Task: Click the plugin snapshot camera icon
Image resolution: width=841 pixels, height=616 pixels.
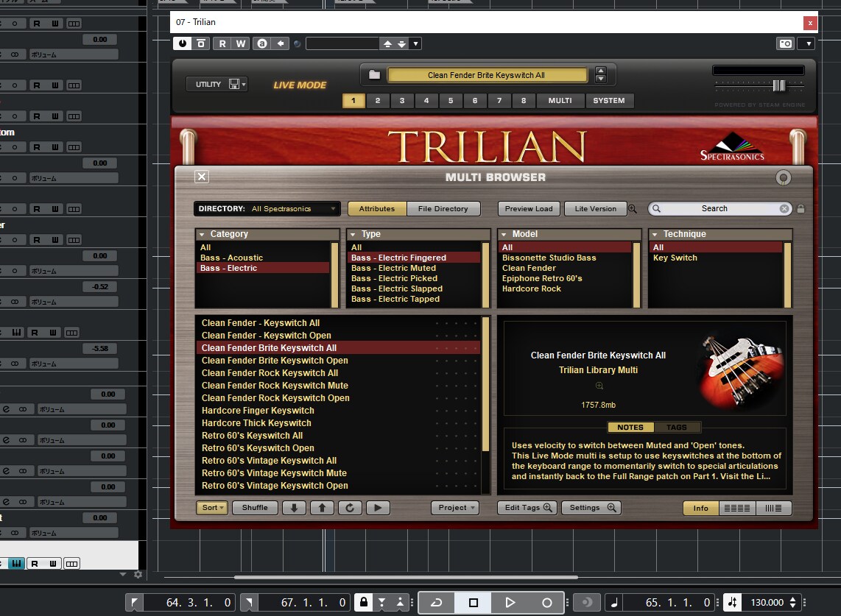Action: tap(786, 43)
